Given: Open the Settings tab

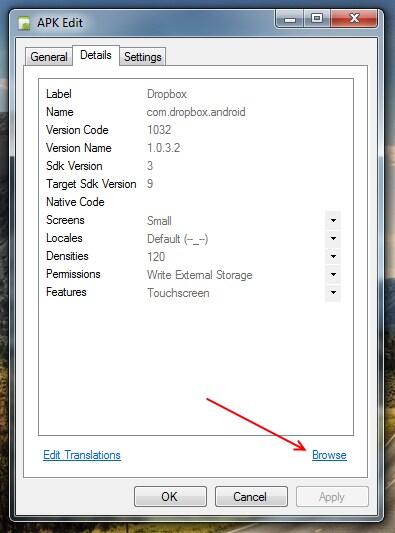Looking at the screenshot, I should 142,56.
